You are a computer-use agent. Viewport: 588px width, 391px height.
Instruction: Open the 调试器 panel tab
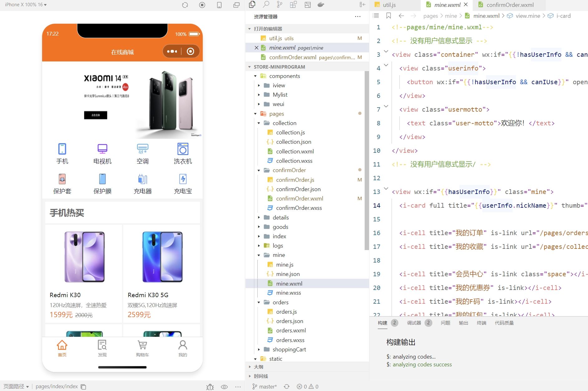coord(414,323)
